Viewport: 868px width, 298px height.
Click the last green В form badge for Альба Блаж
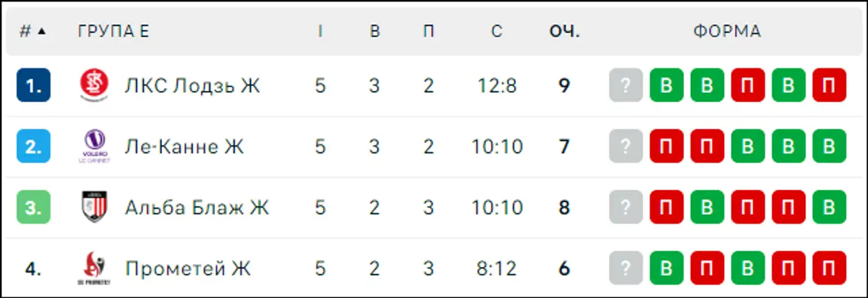click(x=829, y=207)
